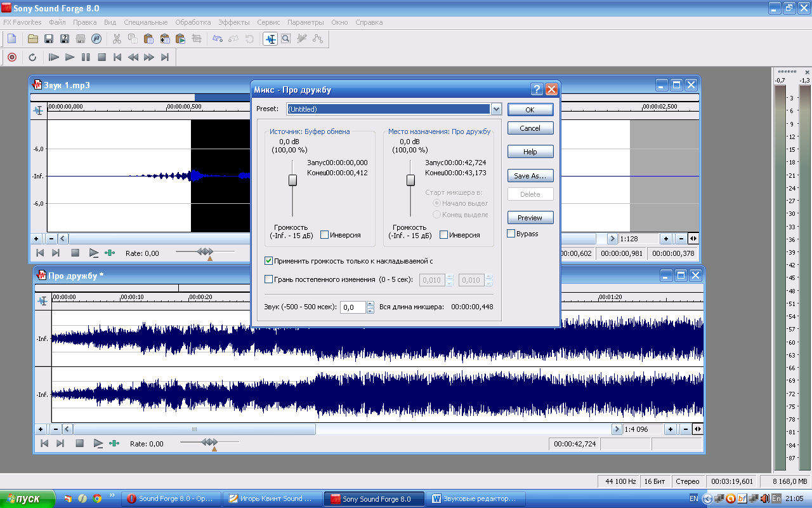The image size is (812, 508).
Task: Click Forward in the main transport bar
Action: click(x=149, y=57)
